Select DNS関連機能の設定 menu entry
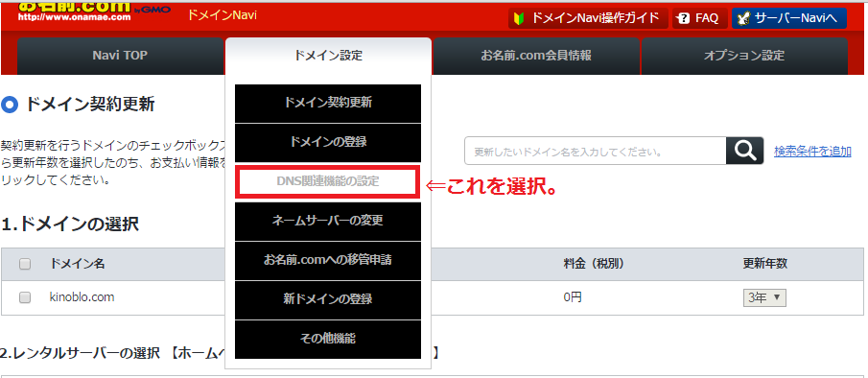 coord(328,181)
